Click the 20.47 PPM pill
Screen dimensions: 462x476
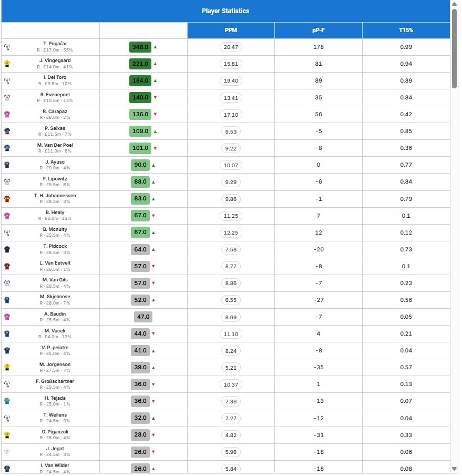tap(231, 47)
